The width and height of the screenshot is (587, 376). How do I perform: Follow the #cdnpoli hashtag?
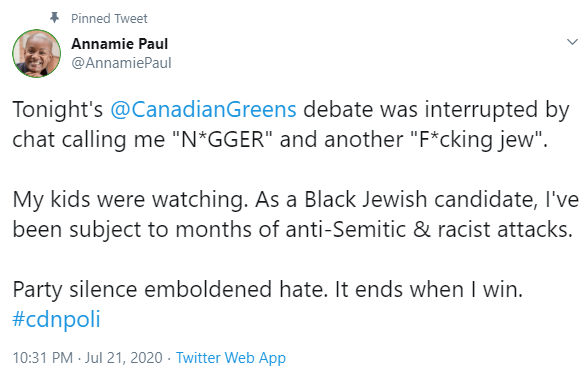[x=57, y=319]
